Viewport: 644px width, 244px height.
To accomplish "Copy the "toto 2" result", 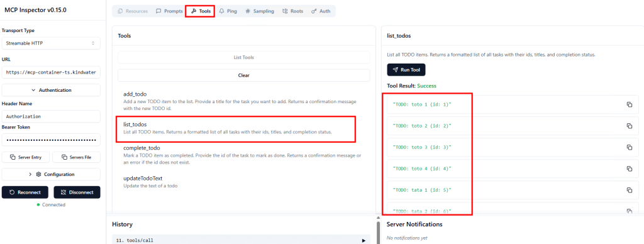I will tap(629, 126).
